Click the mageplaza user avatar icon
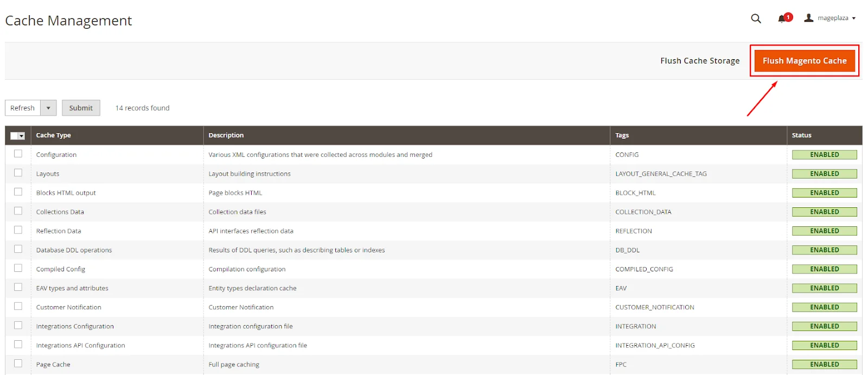 coord(808,18)
